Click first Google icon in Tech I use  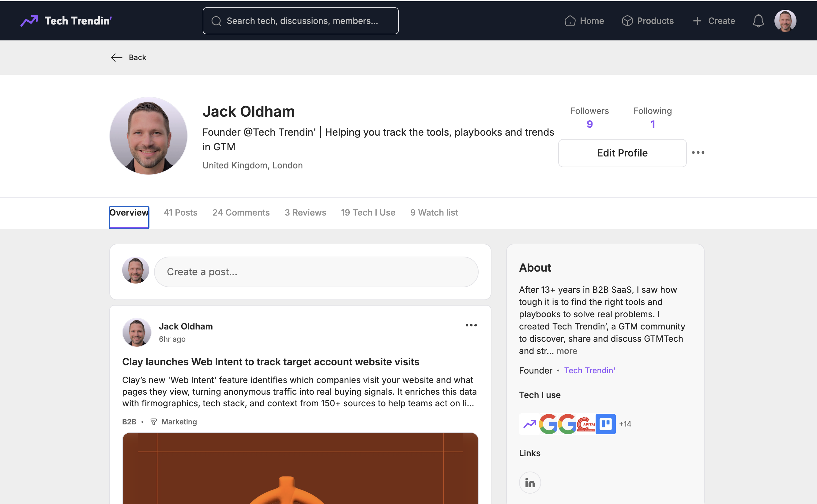(x=548, y=424)
